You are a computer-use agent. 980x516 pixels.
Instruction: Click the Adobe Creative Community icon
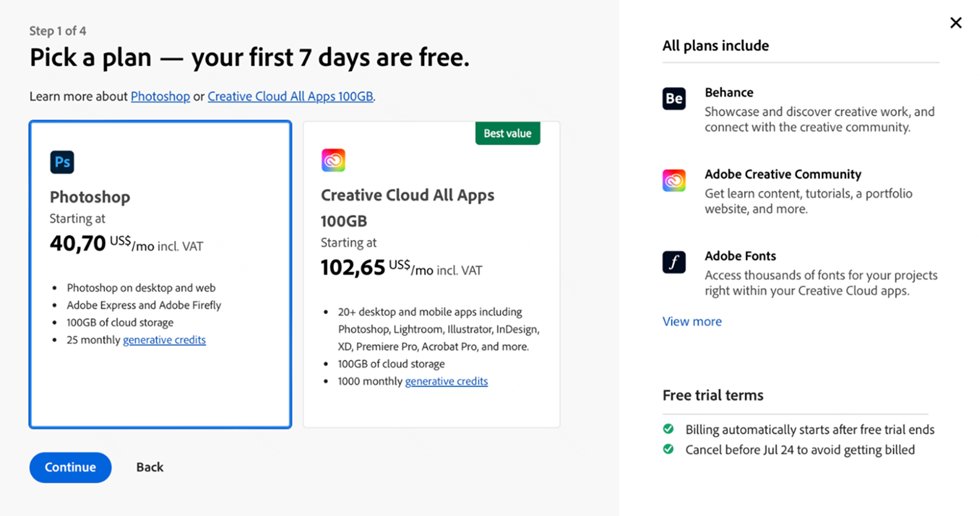click(674, 181)
